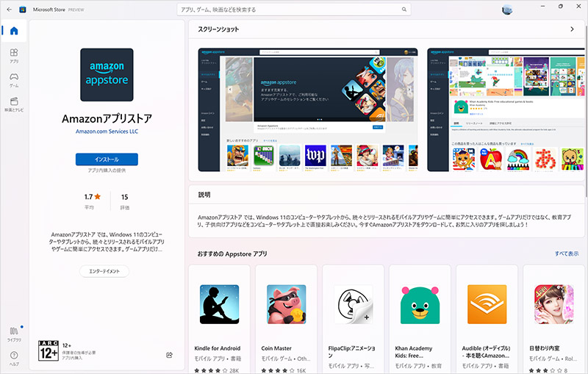
Task: Open the 日替わり内室 app icon
Action: tap(554, 304)
